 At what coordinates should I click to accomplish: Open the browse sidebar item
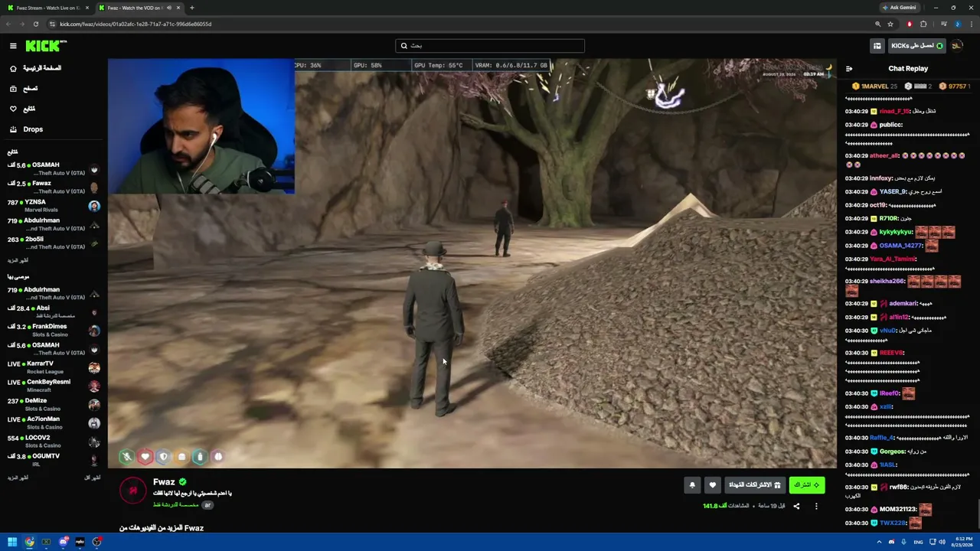tap(24, 89)
